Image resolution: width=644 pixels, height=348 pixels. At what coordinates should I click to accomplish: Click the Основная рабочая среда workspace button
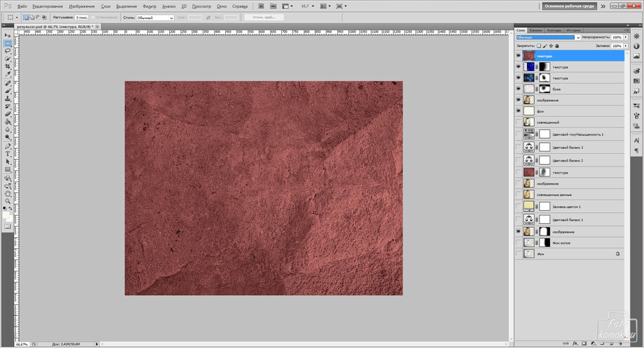(570, 6)
